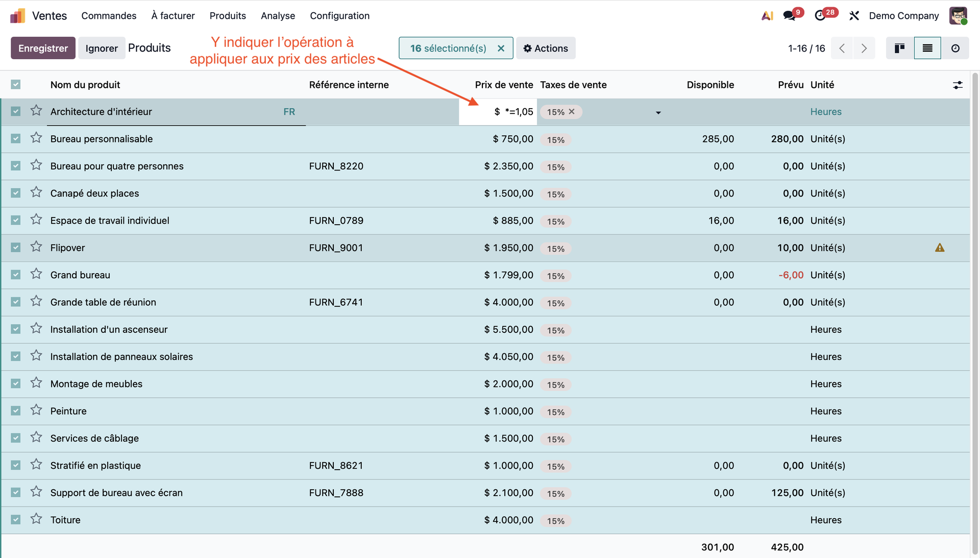Screen dimensions: 980x558
Task: Open the messages chat bubble icon
Action: (789, 16)
